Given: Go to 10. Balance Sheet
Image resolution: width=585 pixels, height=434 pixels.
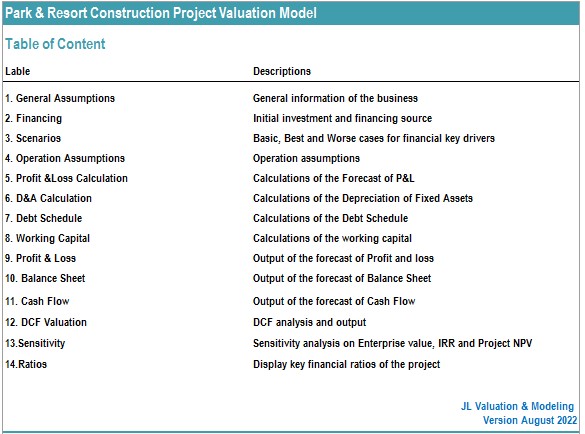Looking at the screenshot, I should (45, 278).
